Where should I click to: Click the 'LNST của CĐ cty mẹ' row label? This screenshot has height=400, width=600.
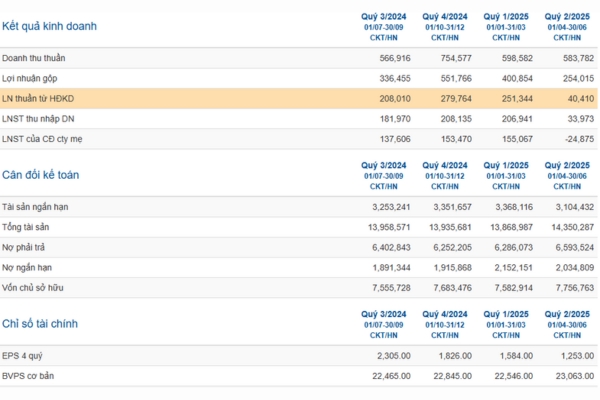click(x=46, y=137)
